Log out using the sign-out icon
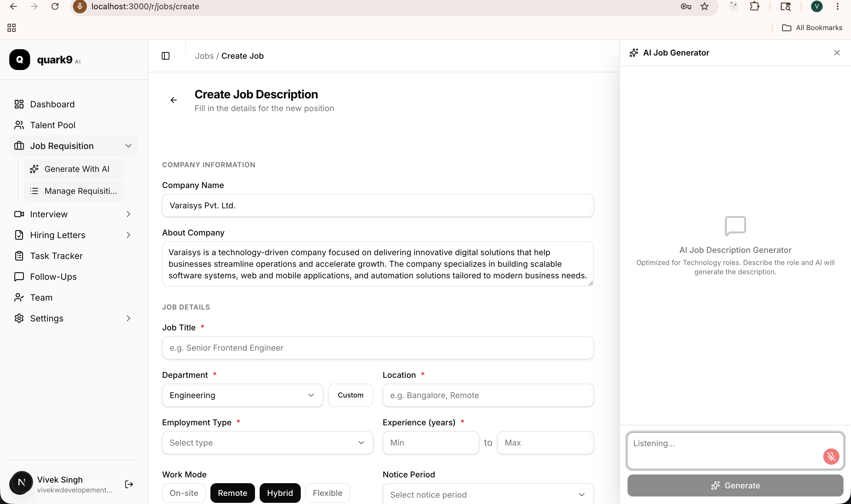This screenshot has height=504, width=851. pos(129,484)
